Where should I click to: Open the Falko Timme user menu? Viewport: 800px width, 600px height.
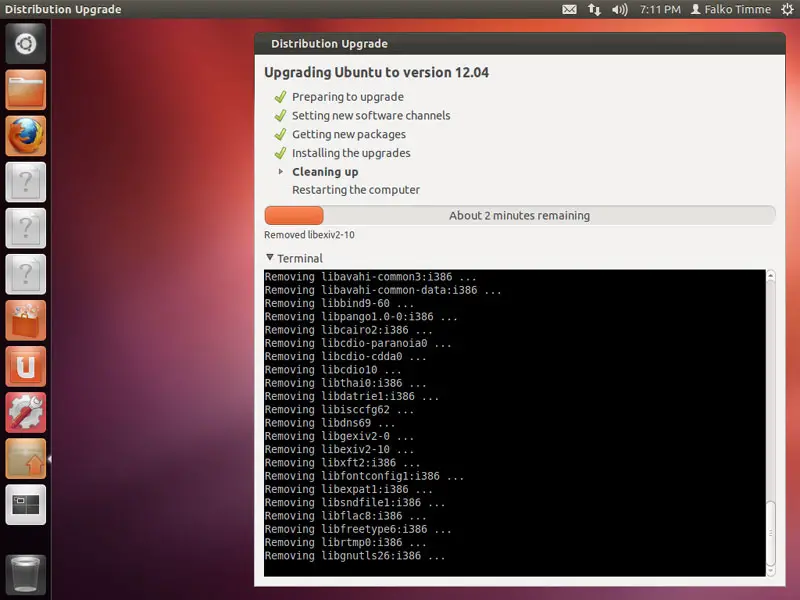point(731,9)
